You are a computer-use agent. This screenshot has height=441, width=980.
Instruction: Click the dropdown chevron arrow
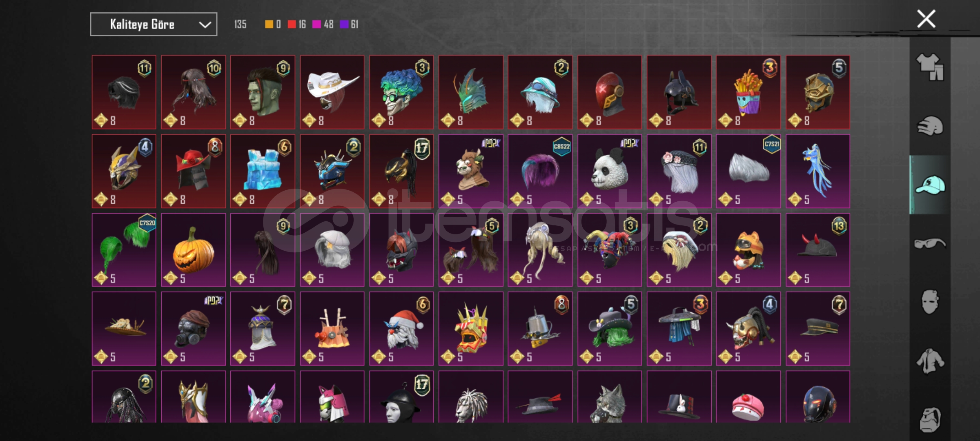pyautogui.click(x=205, y=25)
